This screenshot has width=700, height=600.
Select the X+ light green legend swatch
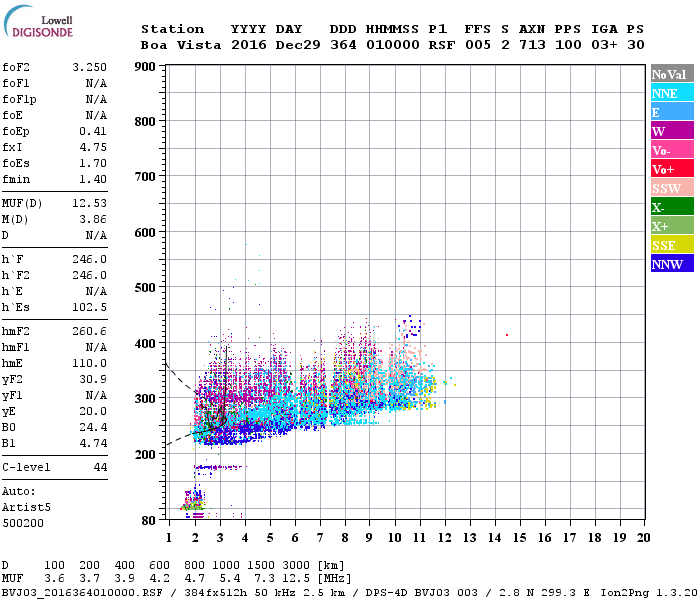(x=672, y=225)
